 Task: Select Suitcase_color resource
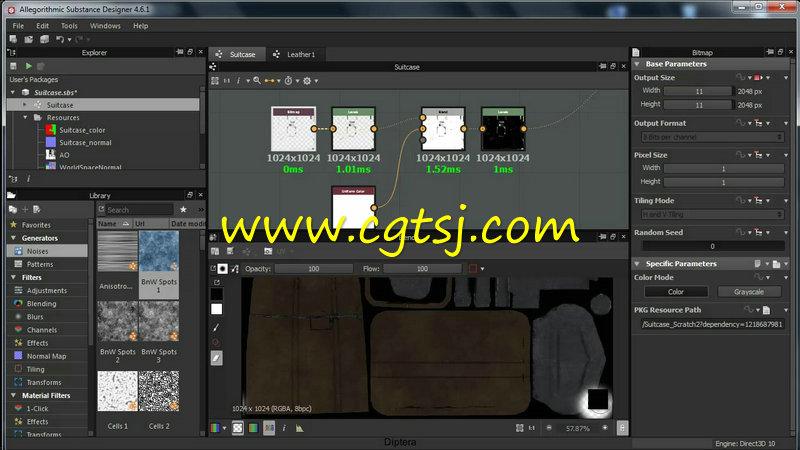coord(82,130)
